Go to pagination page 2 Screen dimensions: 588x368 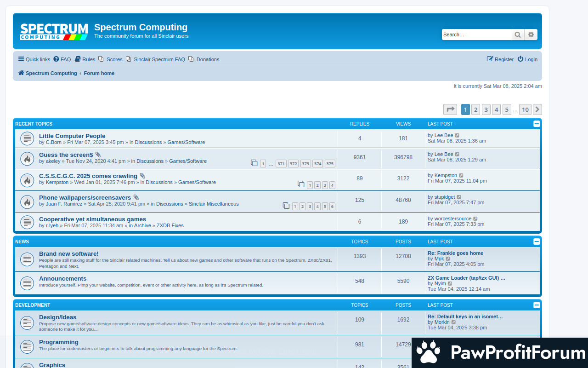tap(476, 109)
